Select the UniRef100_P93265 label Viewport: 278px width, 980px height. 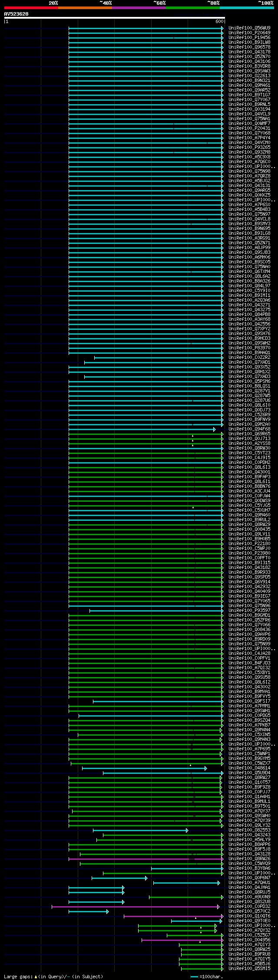point(249,147)
